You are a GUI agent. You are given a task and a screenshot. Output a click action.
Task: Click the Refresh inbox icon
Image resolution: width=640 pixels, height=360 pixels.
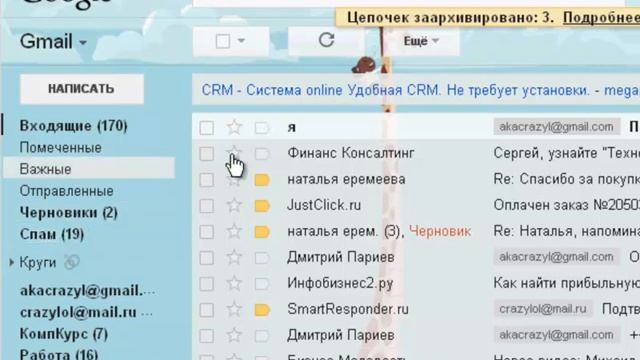coord(327,40)
